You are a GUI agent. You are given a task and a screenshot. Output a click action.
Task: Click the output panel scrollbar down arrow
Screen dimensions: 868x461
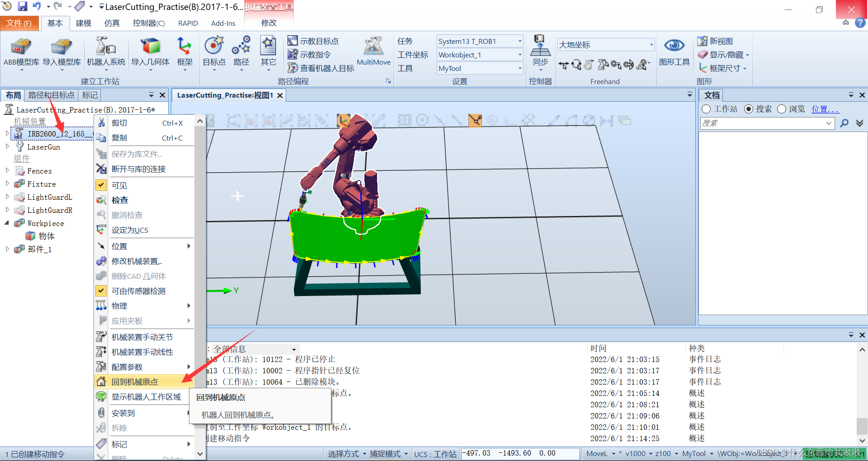(x=862, y=441)
